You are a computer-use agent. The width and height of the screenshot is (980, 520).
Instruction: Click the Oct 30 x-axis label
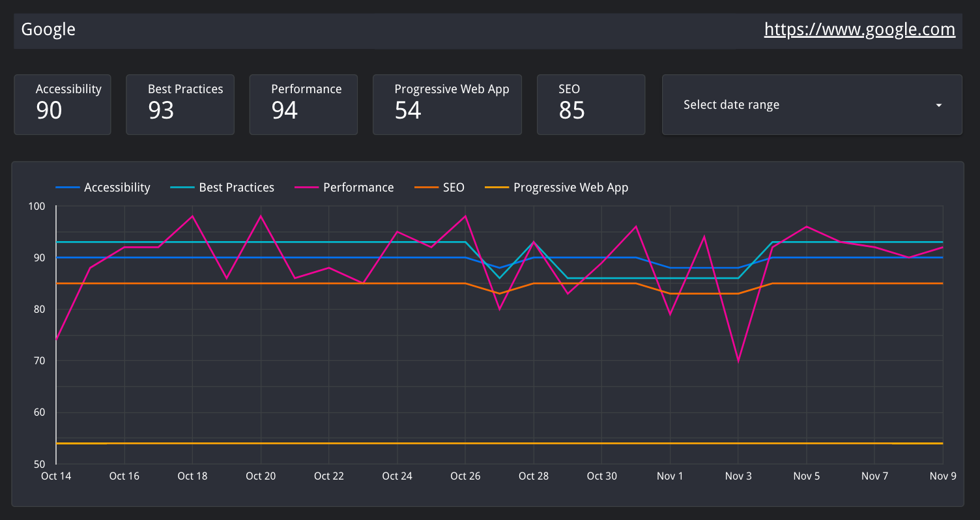tap(601, 476)
